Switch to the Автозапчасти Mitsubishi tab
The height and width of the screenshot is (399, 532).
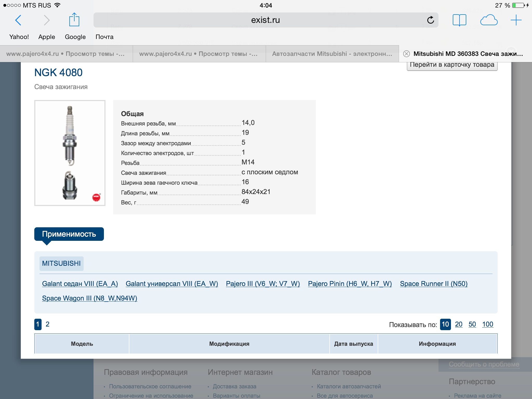pos(332,54)
